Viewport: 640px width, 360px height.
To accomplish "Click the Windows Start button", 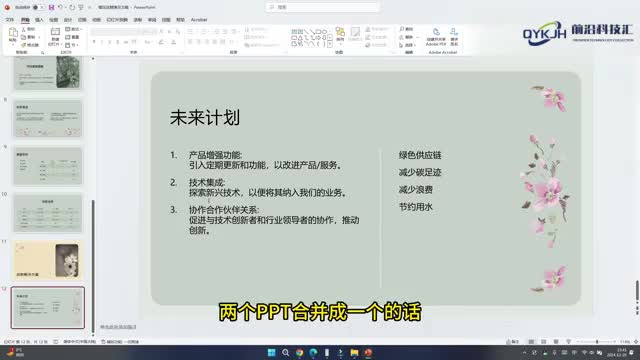I will 271,353.
